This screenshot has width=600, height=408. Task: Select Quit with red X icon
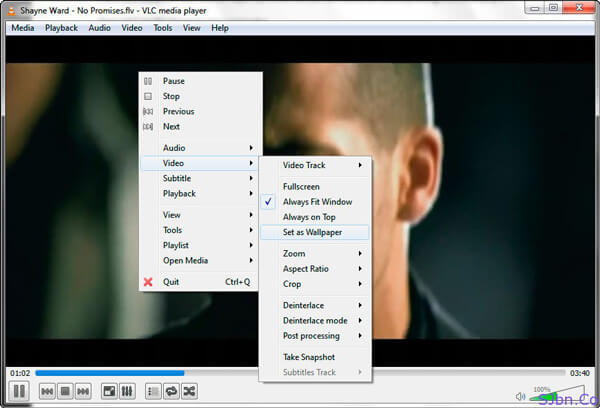[201, 282]
